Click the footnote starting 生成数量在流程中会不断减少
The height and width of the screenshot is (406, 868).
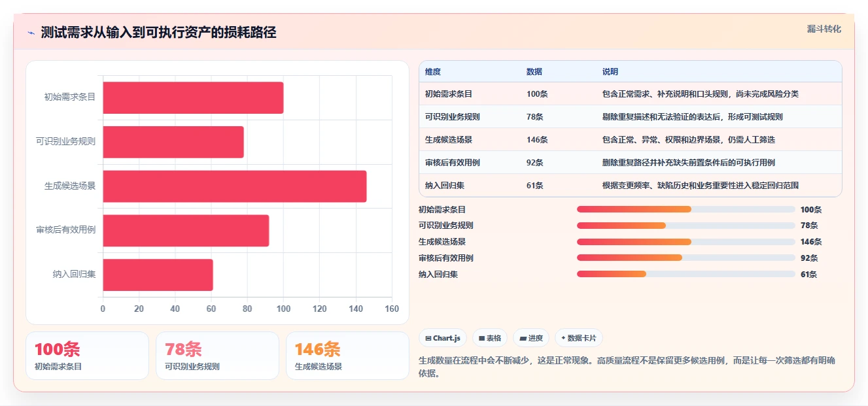click(x=626, y=367)
